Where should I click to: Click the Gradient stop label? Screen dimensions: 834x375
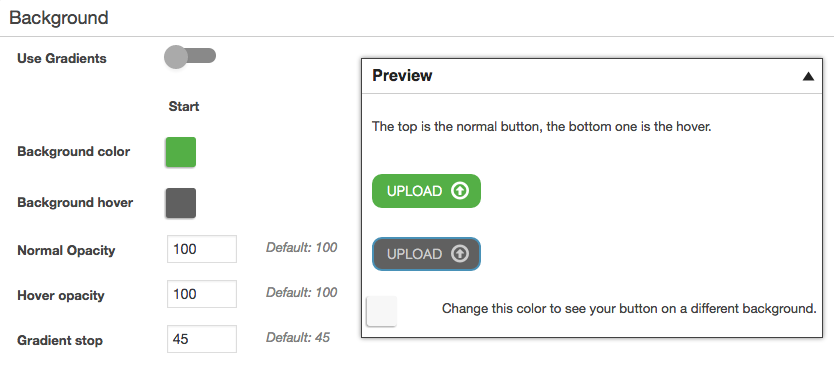pos(60,340)
